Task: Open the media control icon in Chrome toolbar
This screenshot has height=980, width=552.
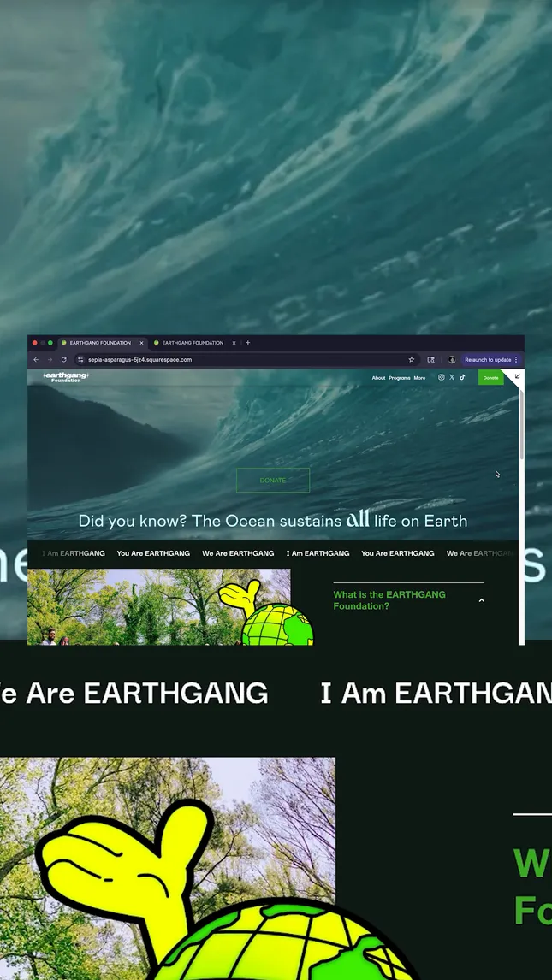Action: coord(430,360)
